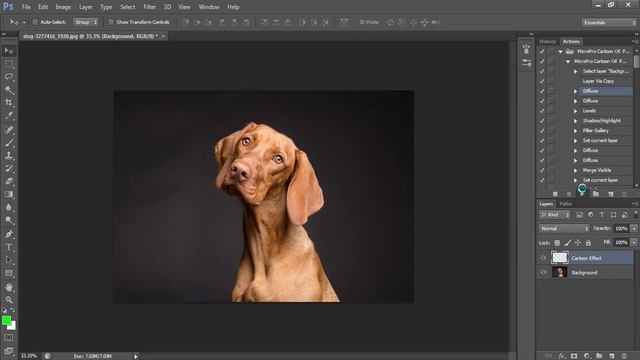Screen dimensions: 640x360
Task: Open the Opacity slider dropdown arrow
Action: click(x=634, y=229)
